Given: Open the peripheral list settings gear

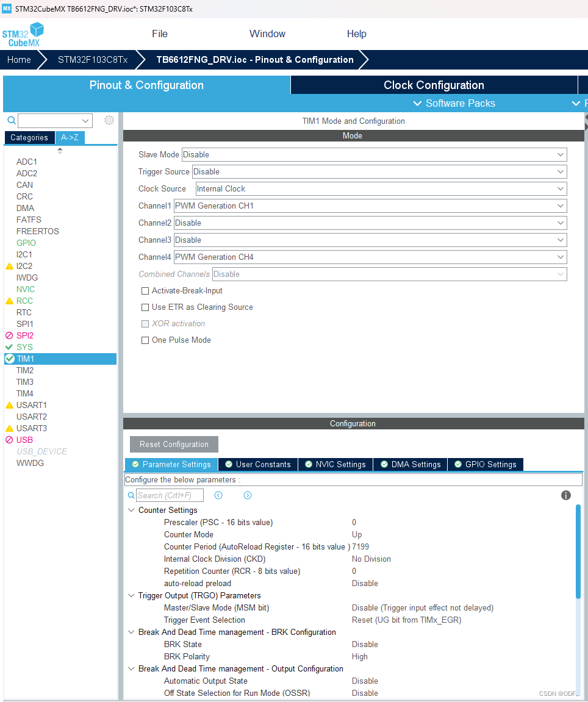Looking at the screenshot, I should pyautogui.click(x=109, y=120).
